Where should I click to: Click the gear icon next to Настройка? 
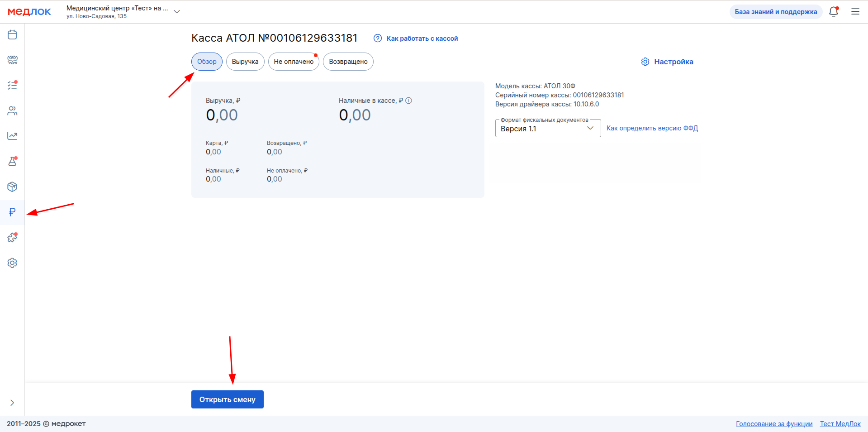(x=645, y=62)
